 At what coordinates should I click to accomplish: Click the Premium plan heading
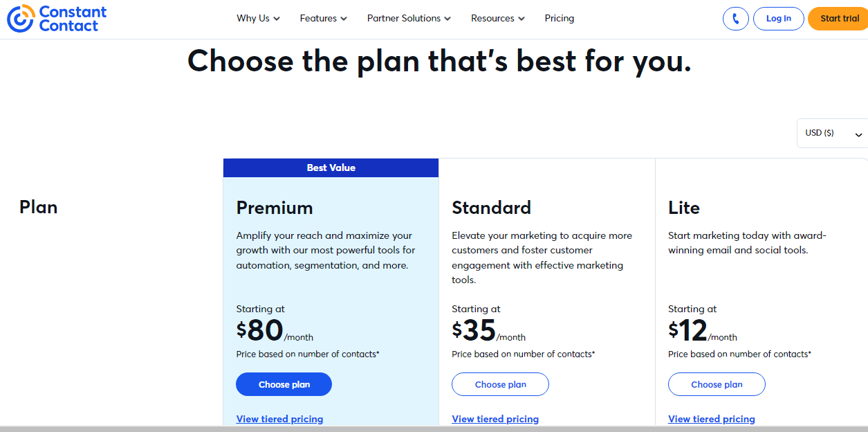click(275, 208)
